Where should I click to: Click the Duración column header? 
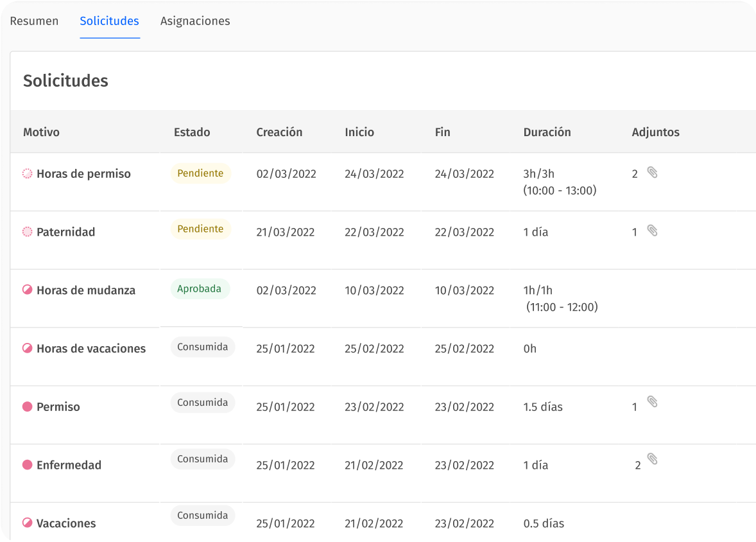(x=547, y=132)
